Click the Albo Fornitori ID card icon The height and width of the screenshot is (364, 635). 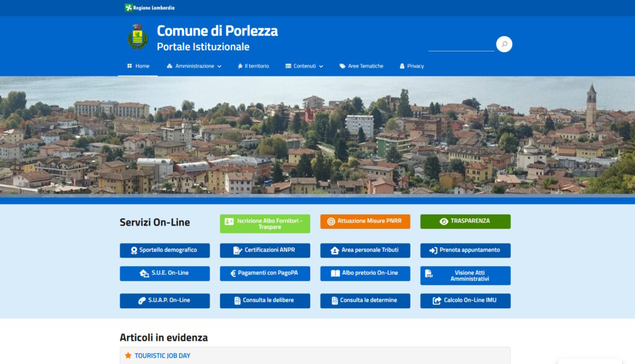coord(229,221)
